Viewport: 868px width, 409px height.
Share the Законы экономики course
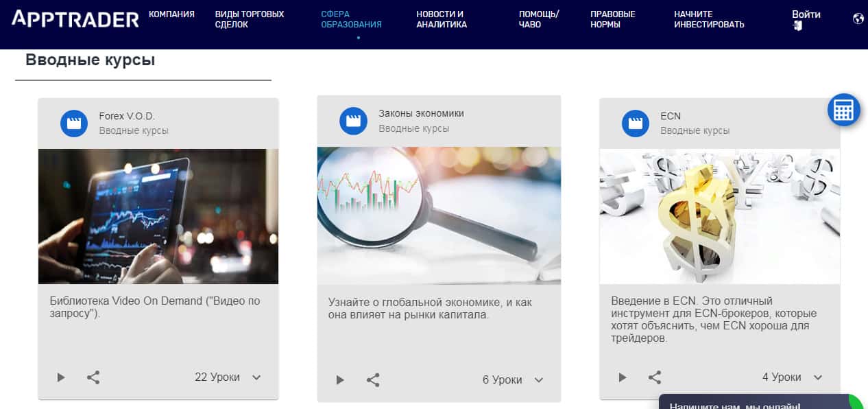(373, 380)
